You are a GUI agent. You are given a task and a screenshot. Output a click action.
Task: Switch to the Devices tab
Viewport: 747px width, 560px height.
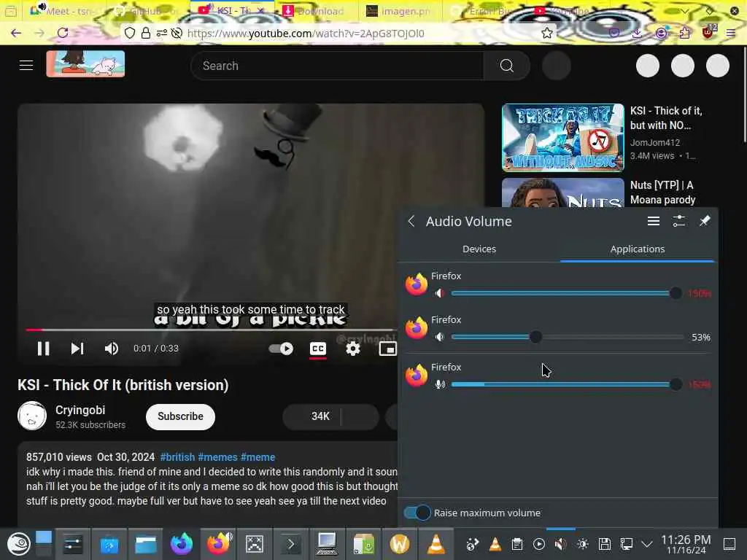(x=479, y=249)
